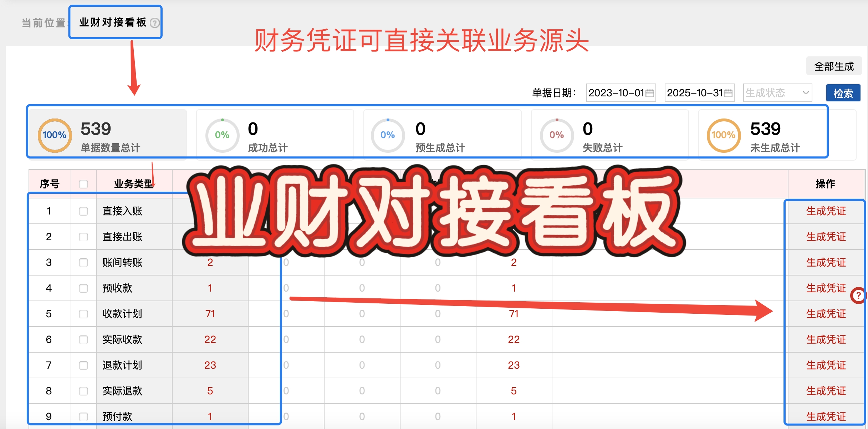This screenshot has width=868, height=429.
Task: Click 生成凭证 for 预收款 row
Action: coord(826,288)
